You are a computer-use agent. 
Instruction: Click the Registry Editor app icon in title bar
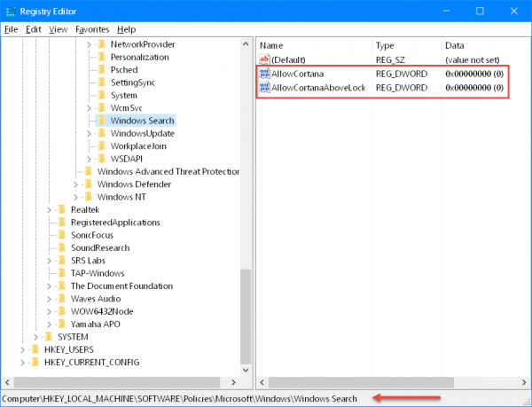pos(11,12)
